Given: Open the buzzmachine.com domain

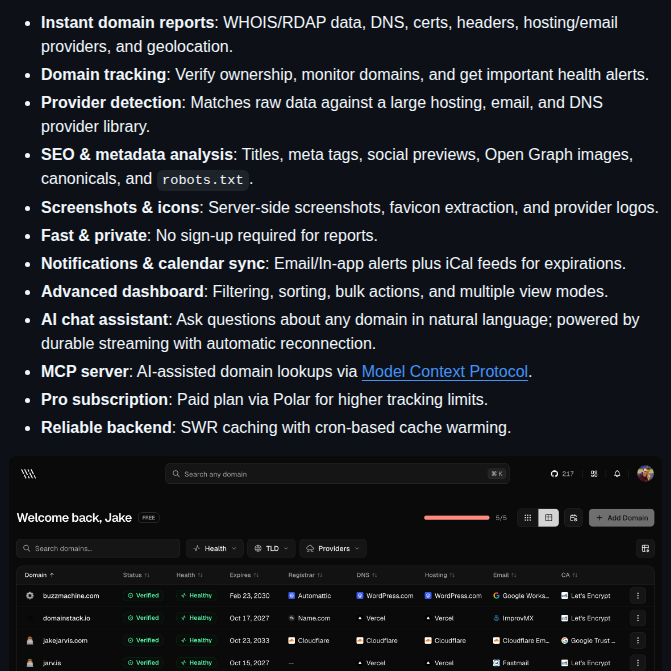Looking at the screenshot, I should (71, 596).
